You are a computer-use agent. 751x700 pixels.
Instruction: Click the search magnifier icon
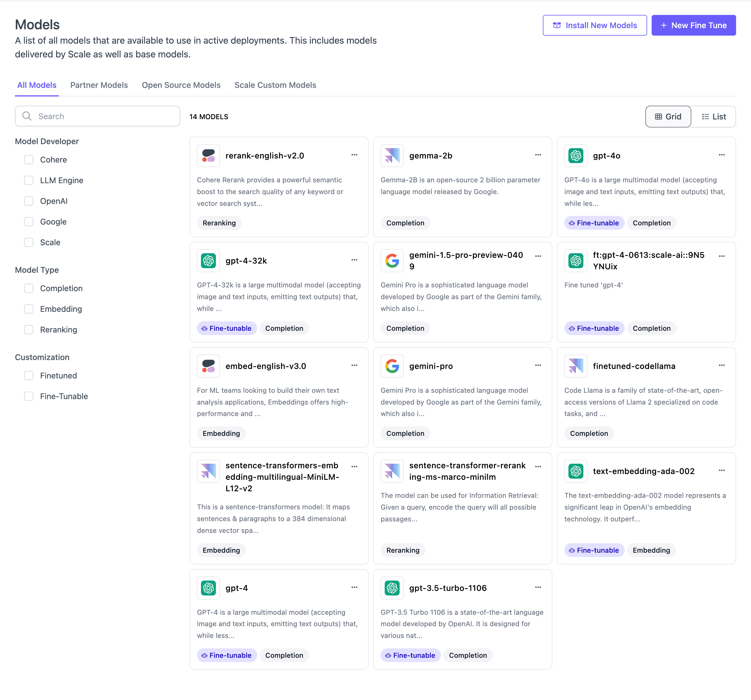pyautogui.click(x=27, y=116)
